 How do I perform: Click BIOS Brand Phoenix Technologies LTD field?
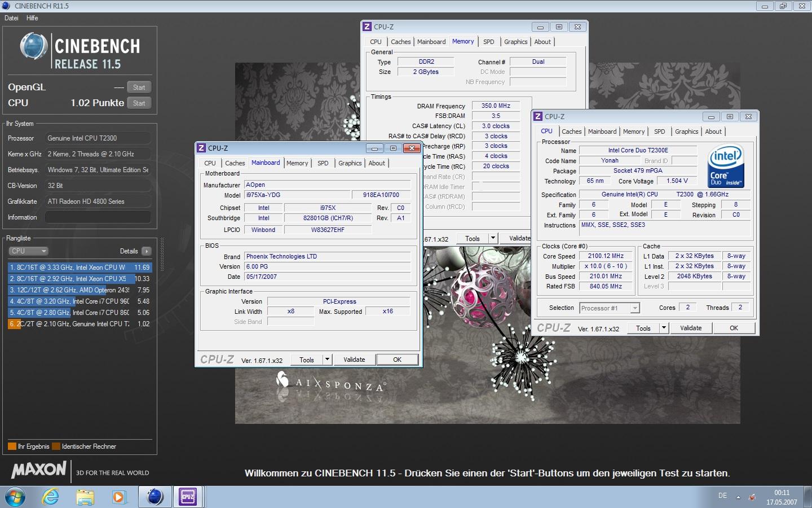click(328, 256)
